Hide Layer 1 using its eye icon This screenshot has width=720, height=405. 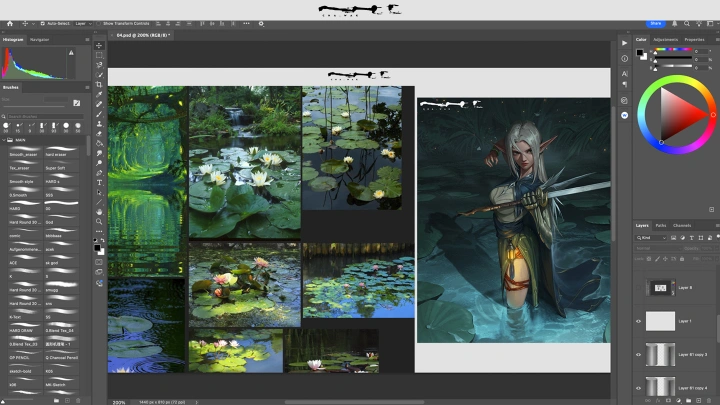(638, 321)
